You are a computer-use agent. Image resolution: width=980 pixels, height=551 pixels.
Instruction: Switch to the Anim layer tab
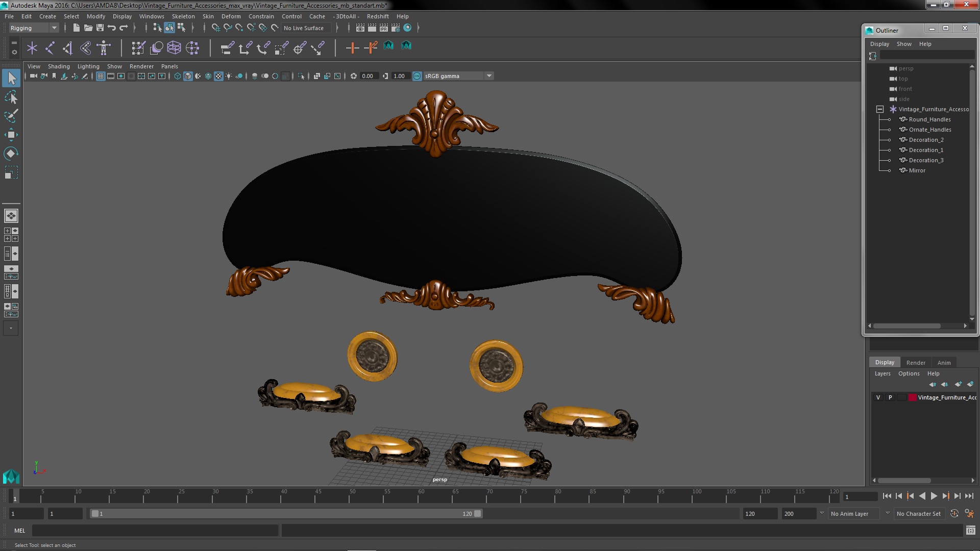coord(944,363)
